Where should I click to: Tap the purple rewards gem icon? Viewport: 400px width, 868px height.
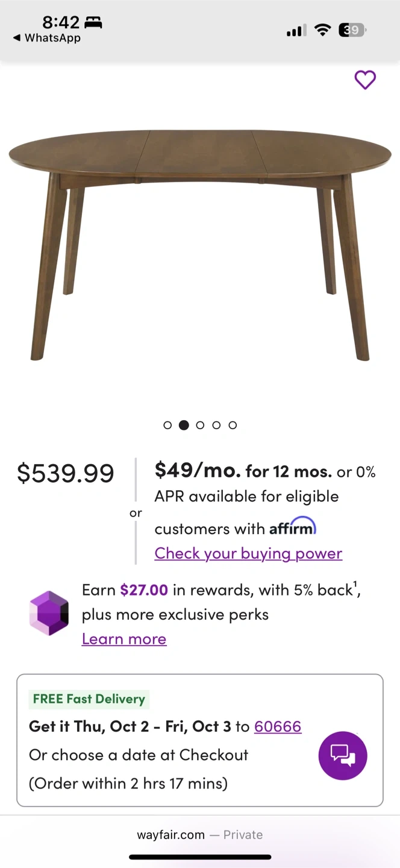click(49, 613)
